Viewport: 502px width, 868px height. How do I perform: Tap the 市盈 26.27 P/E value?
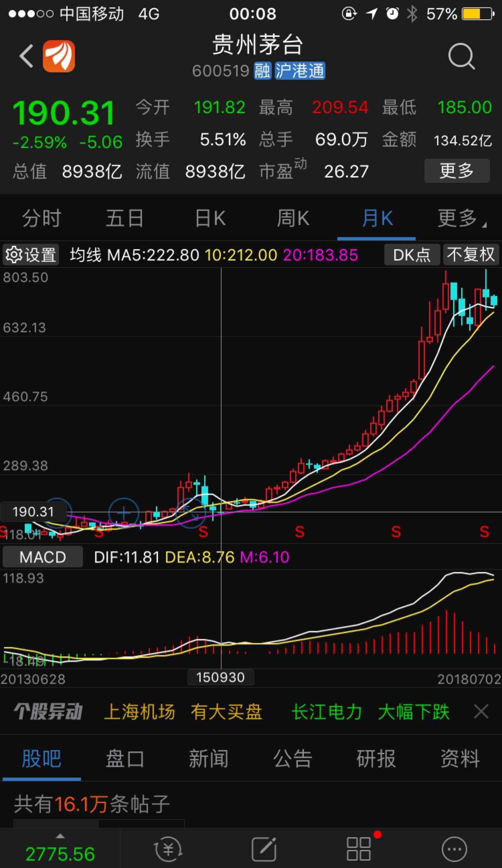pos(346,171)
